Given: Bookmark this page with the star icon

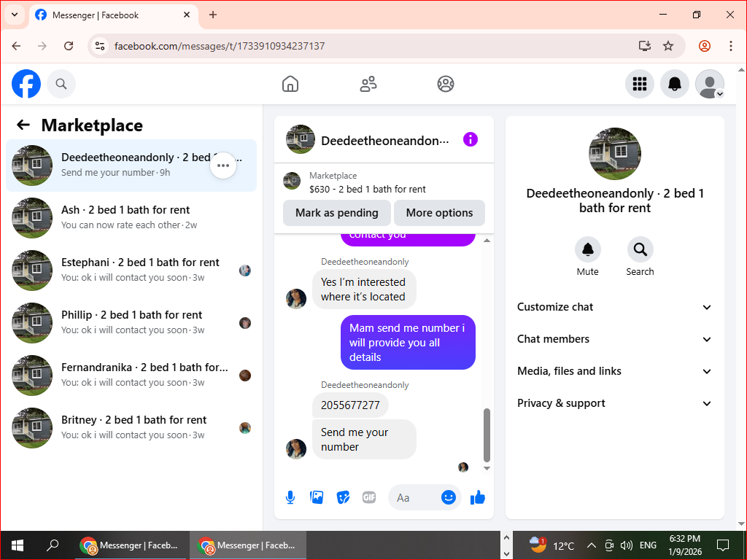Looking at the screenshot, I should (668, 46).
